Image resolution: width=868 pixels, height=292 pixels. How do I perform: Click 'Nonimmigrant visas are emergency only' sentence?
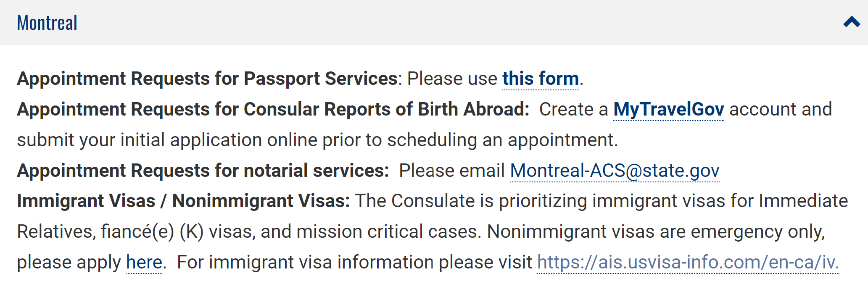[x=656, y=231]
